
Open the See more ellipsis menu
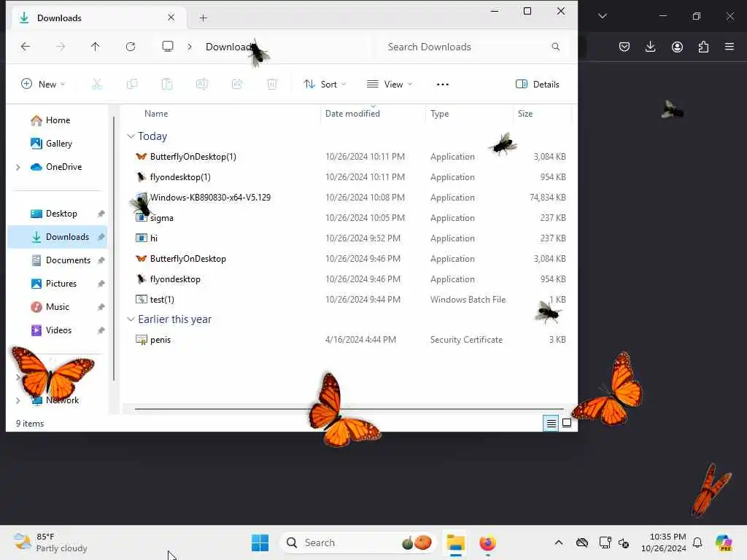coord(443,85)
